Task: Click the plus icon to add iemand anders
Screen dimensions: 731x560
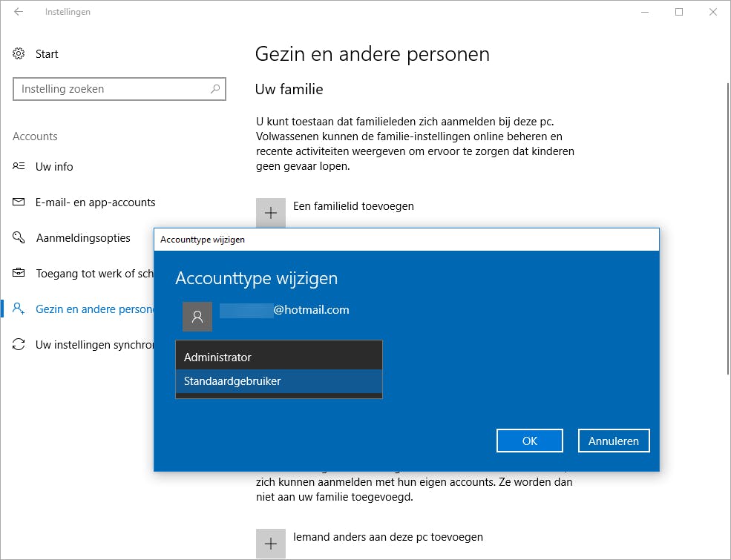Action: [271, 543]
